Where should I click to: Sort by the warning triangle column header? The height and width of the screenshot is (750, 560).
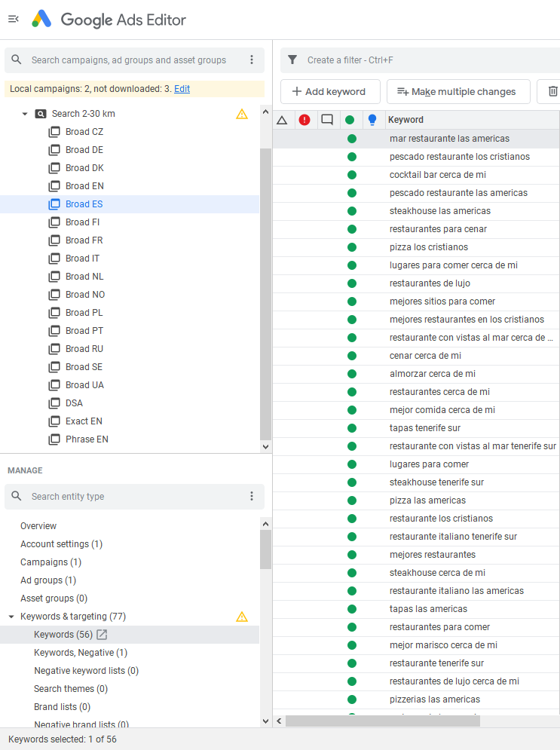click(282, 120)
